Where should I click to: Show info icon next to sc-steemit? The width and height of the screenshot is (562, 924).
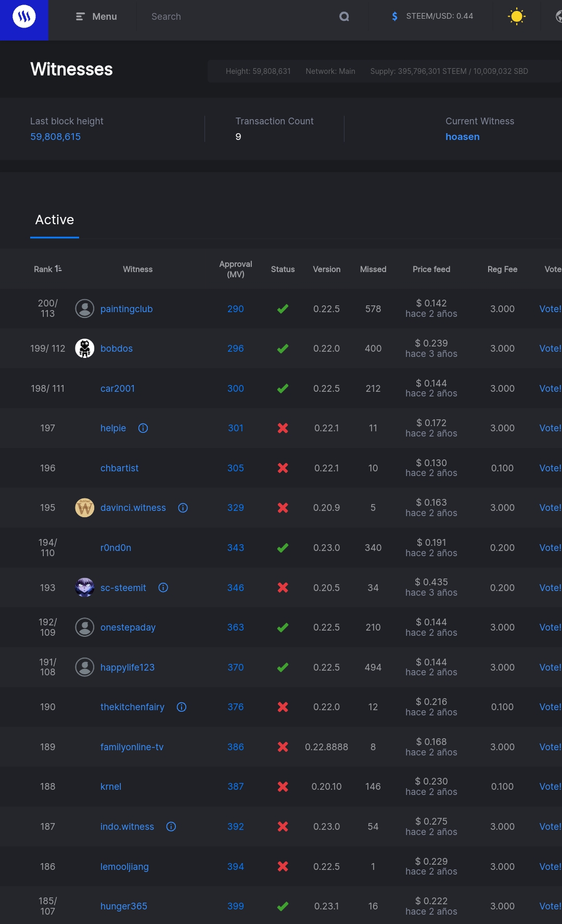coord(163,587)
